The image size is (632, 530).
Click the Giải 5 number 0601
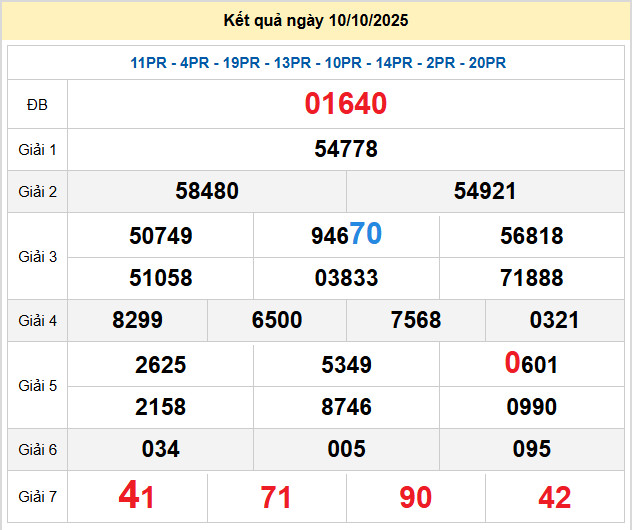click(532, 365)
